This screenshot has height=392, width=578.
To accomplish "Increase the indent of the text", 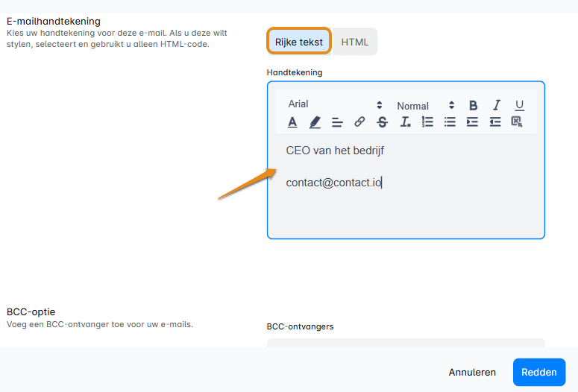I will [472, 122].
